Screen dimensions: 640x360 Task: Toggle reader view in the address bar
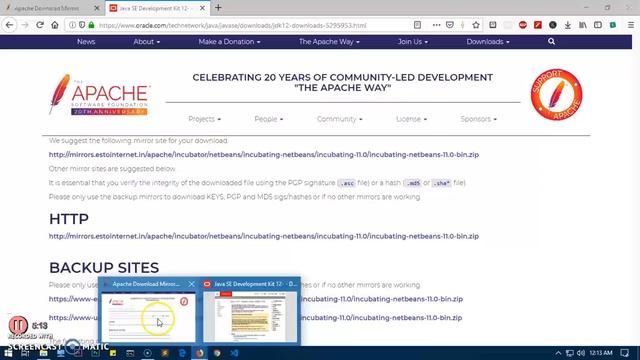pos(417,25)
